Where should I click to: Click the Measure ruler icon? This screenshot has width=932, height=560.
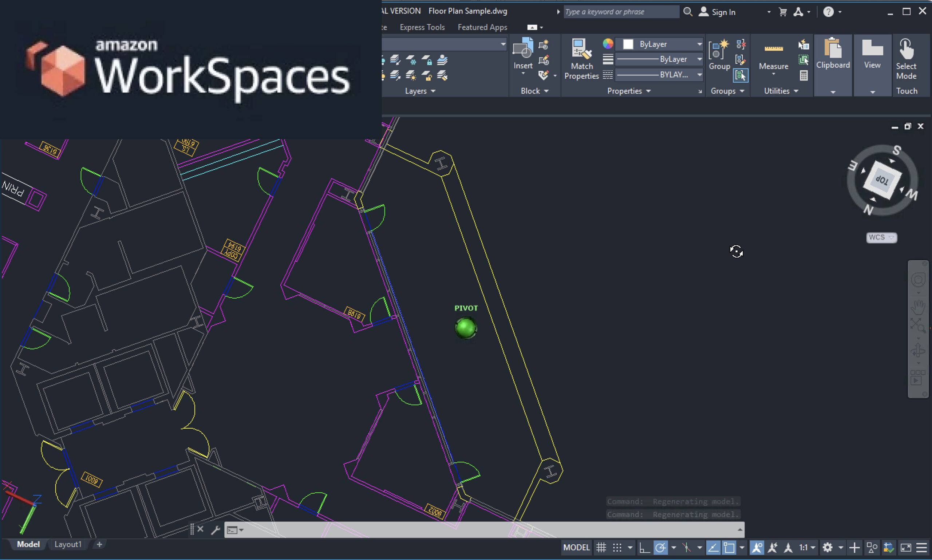[774, 48]
